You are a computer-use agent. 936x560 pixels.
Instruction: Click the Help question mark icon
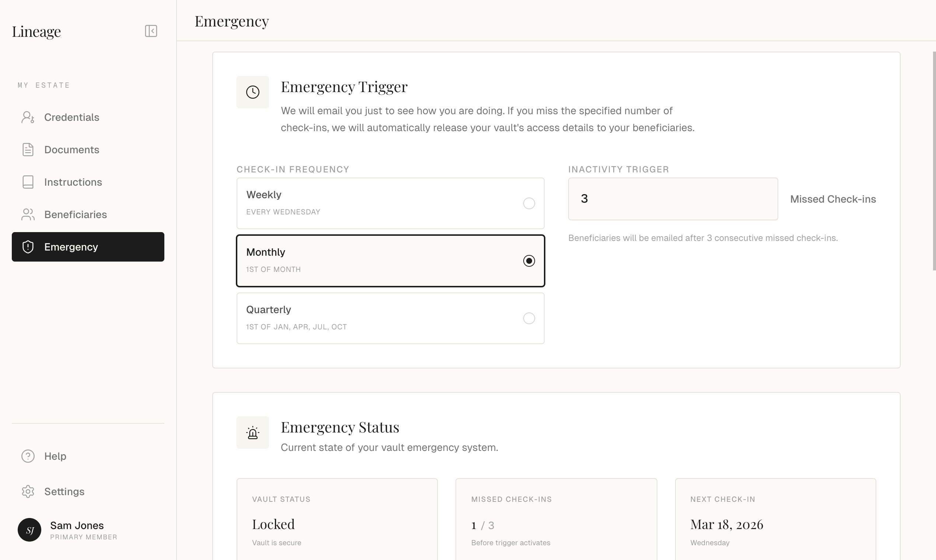(x=28, y=456)
